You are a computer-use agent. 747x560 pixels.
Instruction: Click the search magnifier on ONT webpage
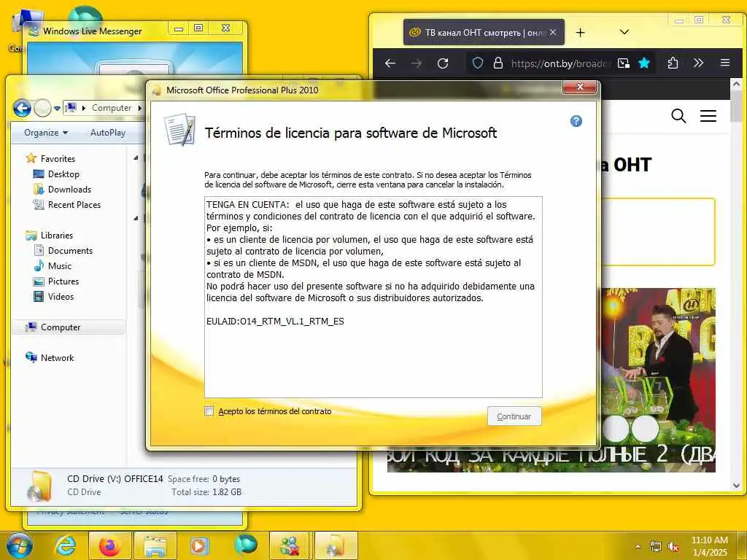click(x=678, y=116)
